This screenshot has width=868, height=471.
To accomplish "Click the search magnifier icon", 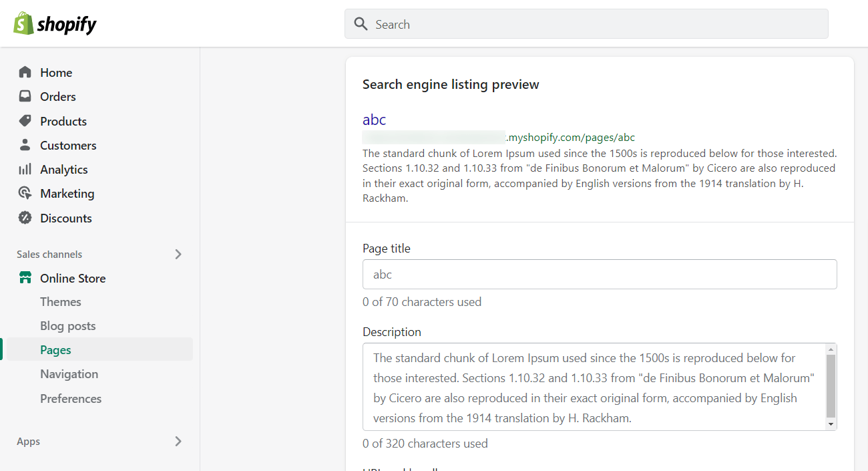I will point(361,24).
